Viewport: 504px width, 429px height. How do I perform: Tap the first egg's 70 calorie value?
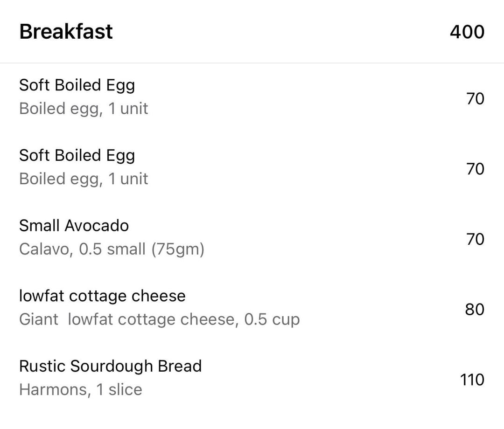click(x=475, y=98)
